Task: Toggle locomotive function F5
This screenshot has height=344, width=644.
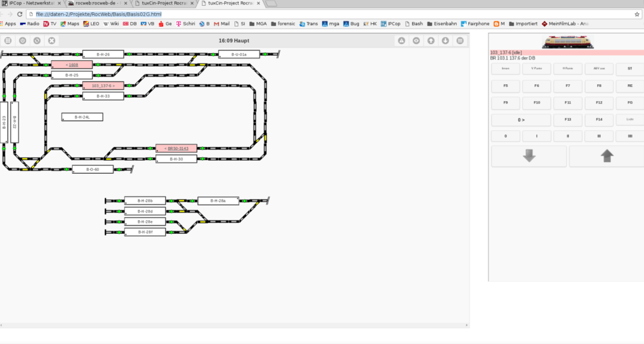Action: 505,86
